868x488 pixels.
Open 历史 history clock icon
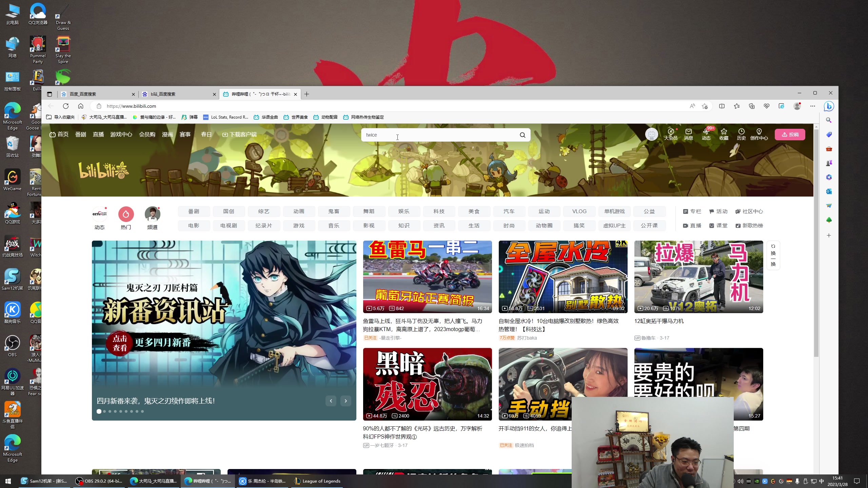(x=742, y=134)
